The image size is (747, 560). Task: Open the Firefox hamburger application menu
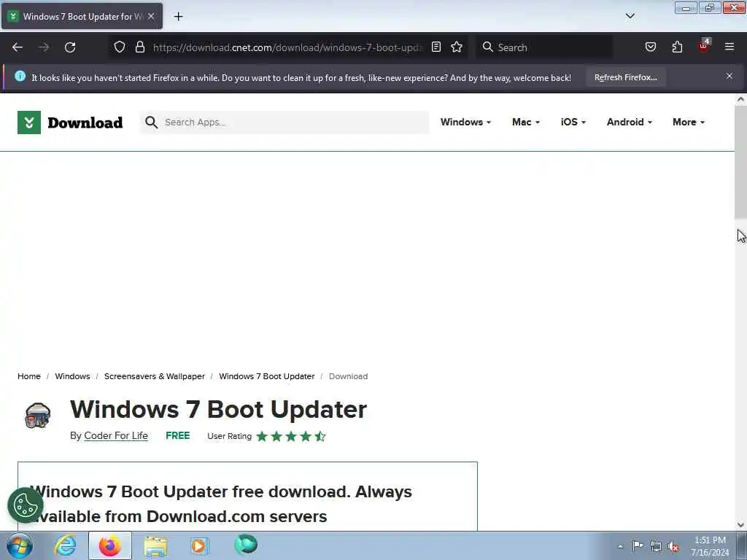729,47
